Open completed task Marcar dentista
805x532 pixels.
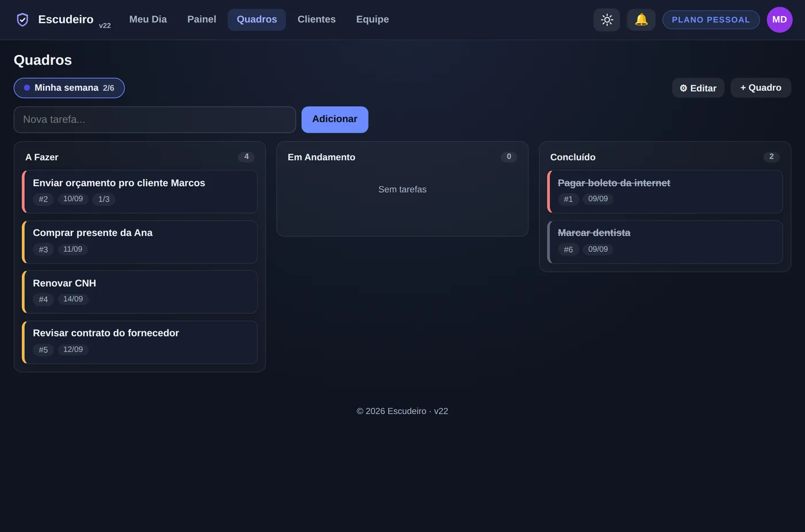665,242
